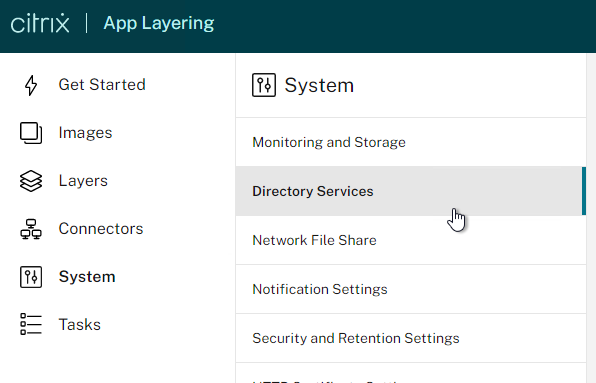This screenshot has height=383, width=596.
Task: Open Security and Retention Settings
Action: [411, 338]
